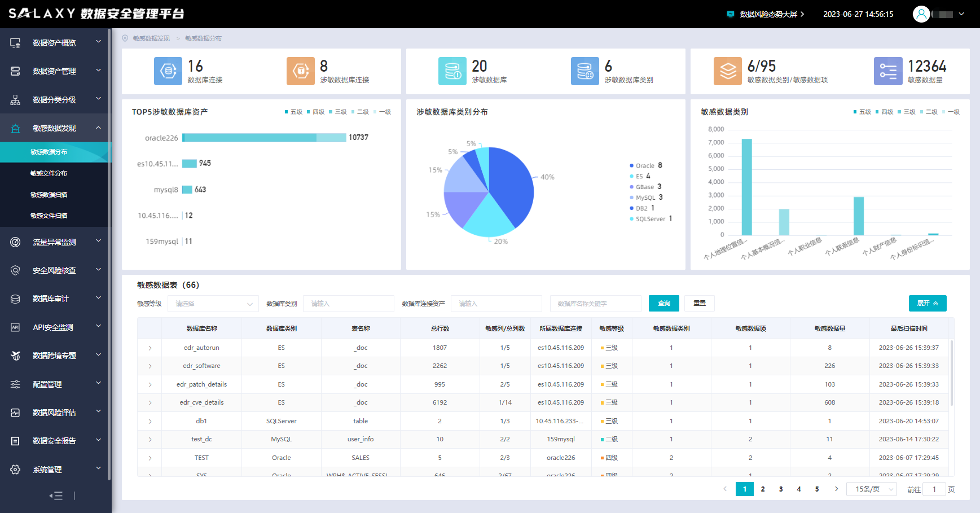Click the 重置 button
The width and height of the screenshot is (980, 513).
(700, 304)
